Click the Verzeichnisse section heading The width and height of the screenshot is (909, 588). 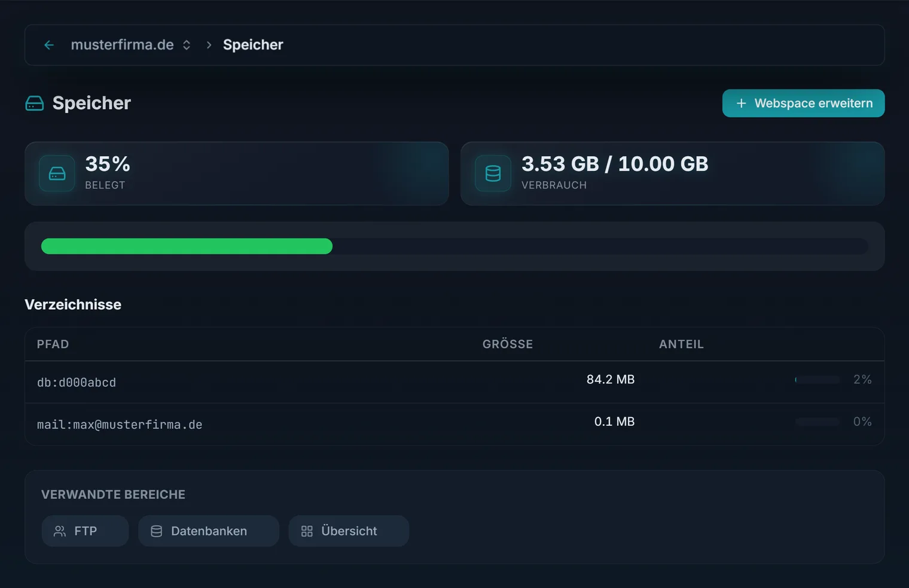pos(73,304)
